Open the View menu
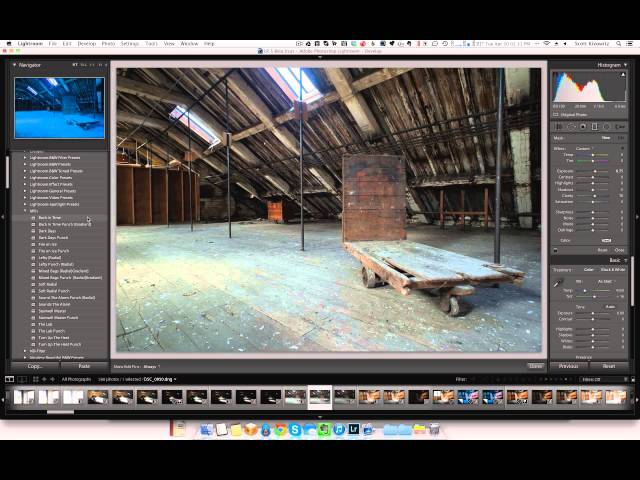The height and width of the screenshot is (480, 640). tap(169, 43)
